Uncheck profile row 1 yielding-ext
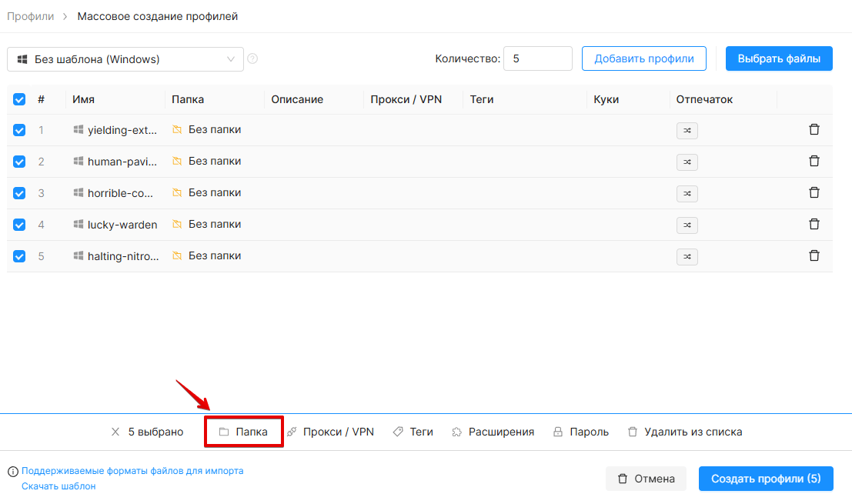Screen dimensions: 852x504 (19, 130)
